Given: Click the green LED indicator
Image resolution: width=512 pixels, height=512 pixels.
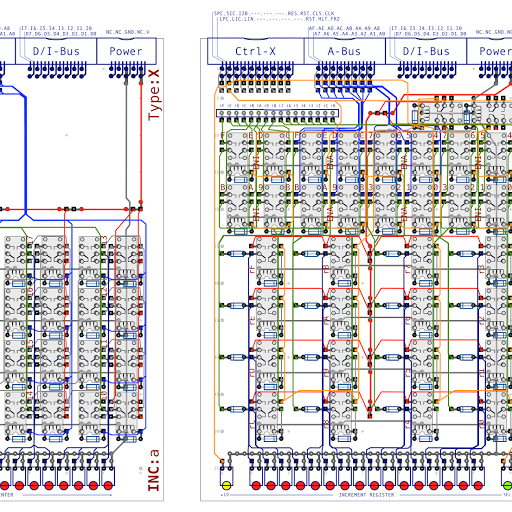Looking at the screenshot, I should point(508,485).
